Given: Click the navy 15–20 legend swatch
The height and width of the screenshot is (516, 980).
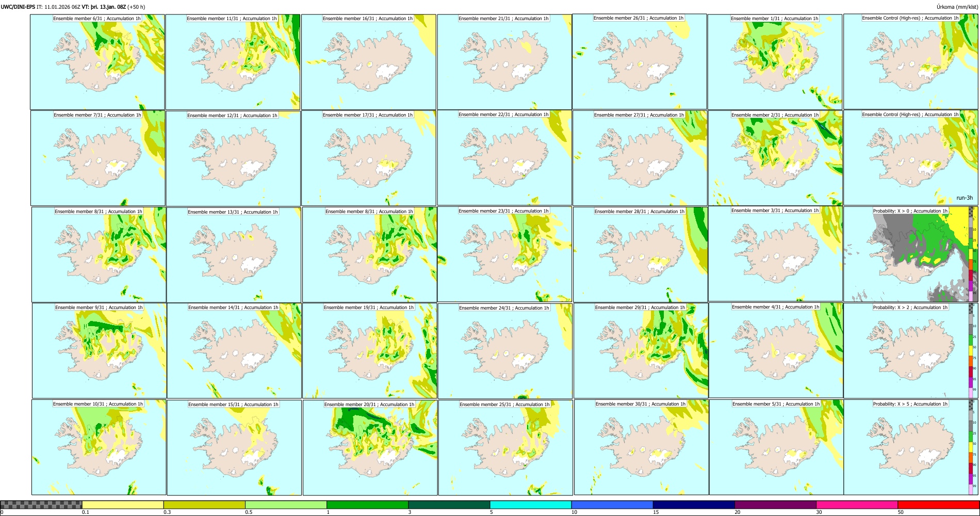Looking at the screenshot, I should pos(694,505).
